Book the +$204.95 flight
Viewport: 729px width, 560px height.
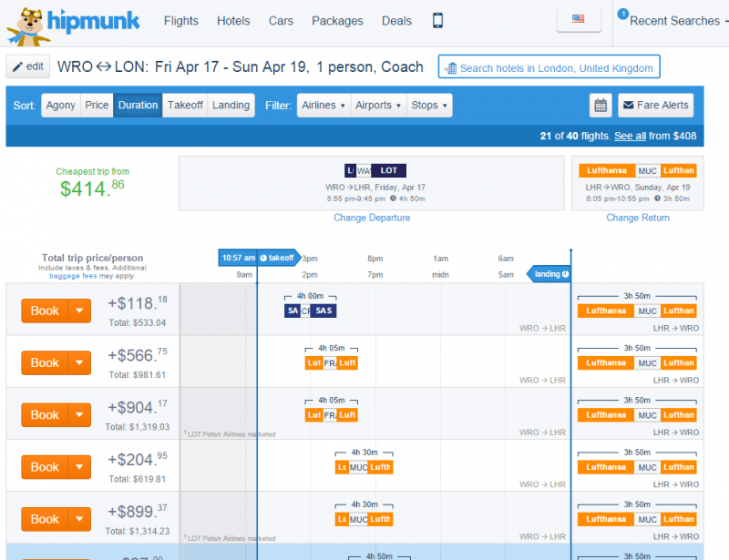click(45, 467)
